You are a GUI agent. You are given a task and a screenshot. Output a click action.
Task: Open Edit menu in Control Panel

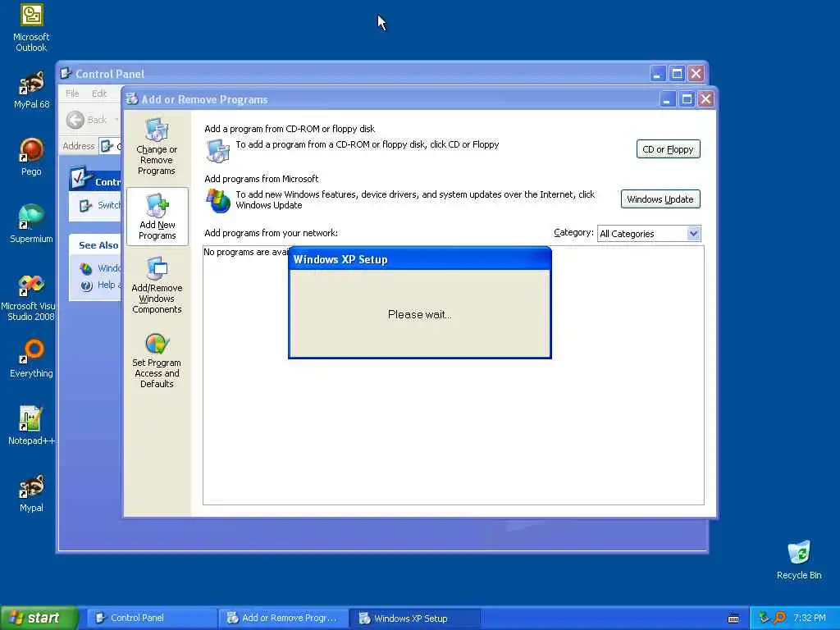coord(99,94)
